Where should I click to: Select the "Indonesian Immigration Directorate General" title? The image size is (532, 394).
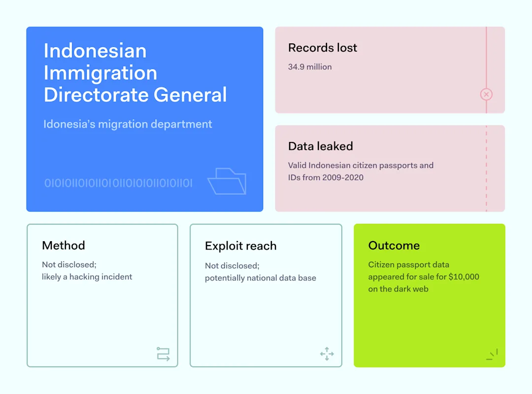tap(135, 72)
